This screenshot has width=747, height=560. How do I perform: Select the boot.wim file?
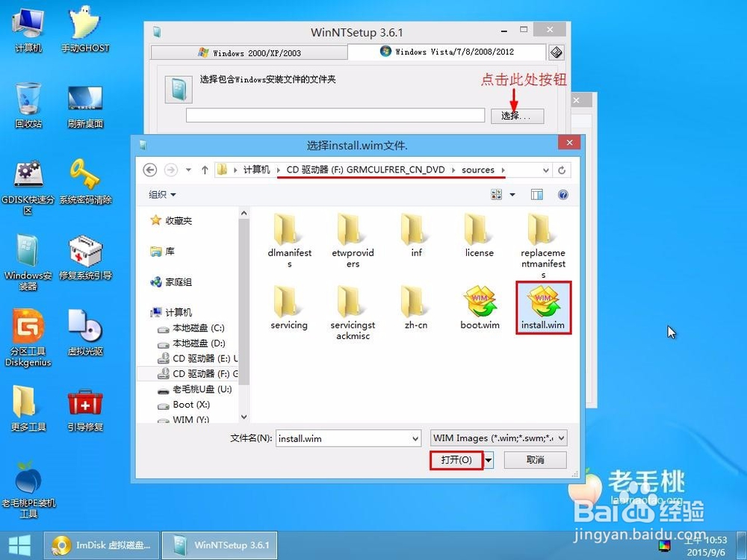pos(480,308)
